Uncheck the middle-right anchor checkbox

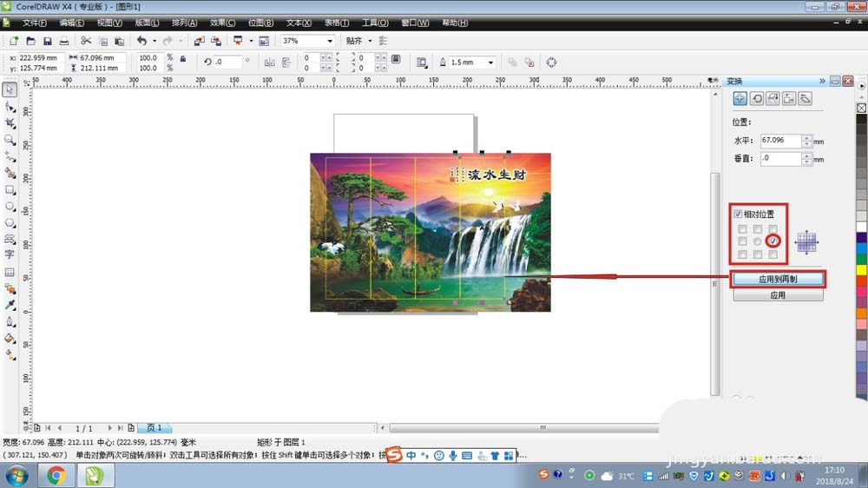click(773, 241)
